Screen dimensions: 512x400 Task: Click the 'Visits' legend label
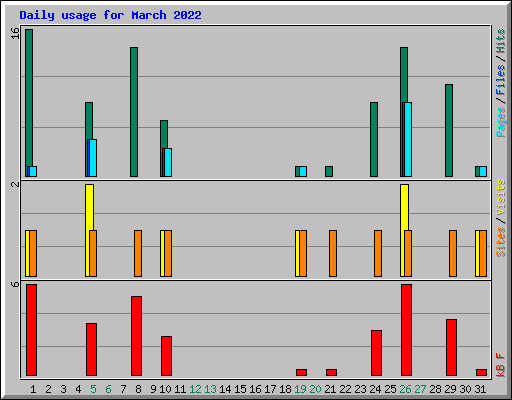click(x=500, y=197)
